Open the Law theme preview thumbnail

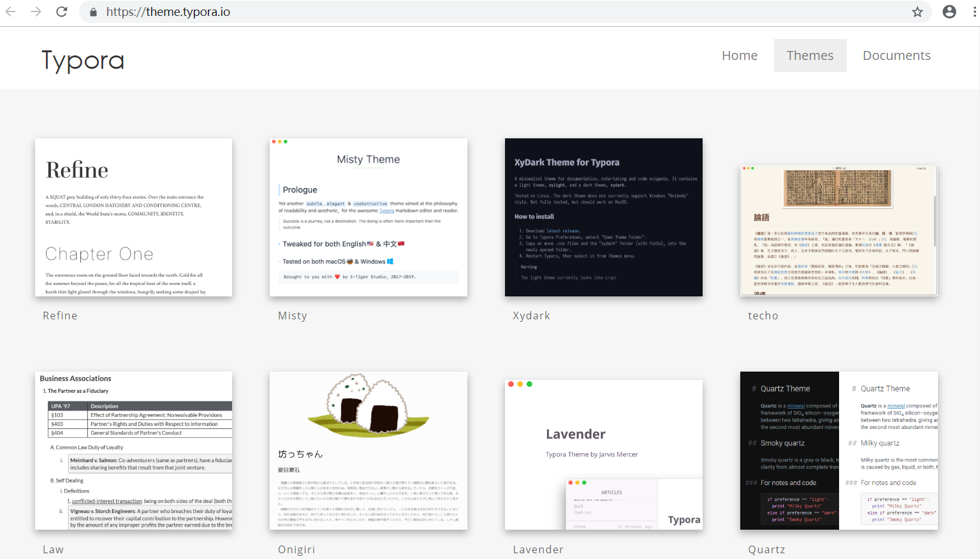pos(133,451)
